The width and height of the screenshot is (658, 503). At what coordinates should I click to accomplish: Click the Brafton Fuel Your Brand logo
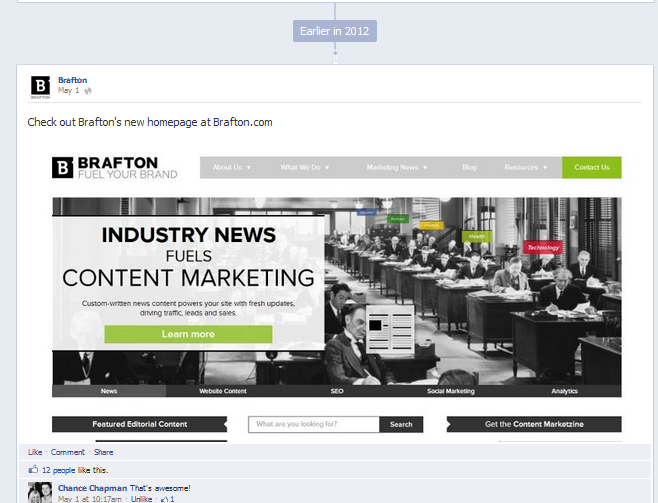(x=115, y=168)
